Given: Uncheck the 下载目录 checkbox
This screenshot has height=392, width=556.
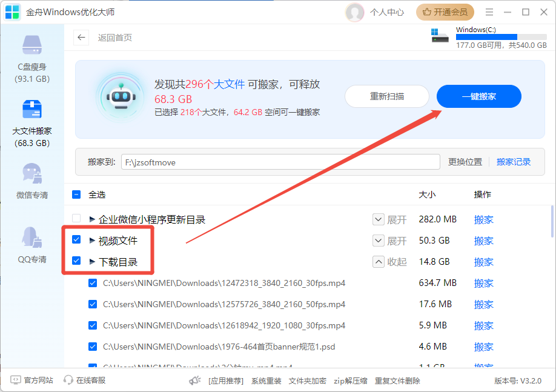Looking at the screenshot, I should 76,261.
